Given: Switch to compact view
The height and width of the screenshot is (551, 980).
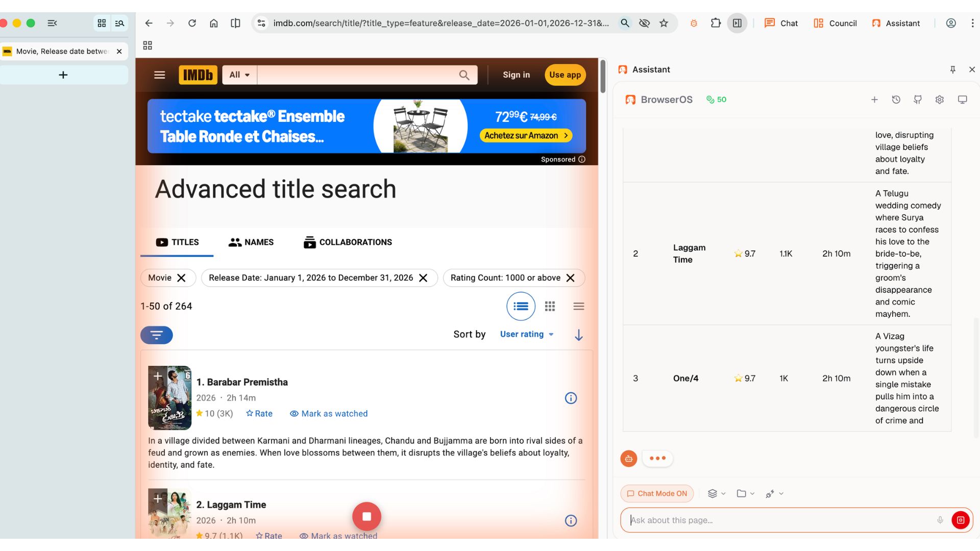Looking at the screenshot, I should pos(578,306).
